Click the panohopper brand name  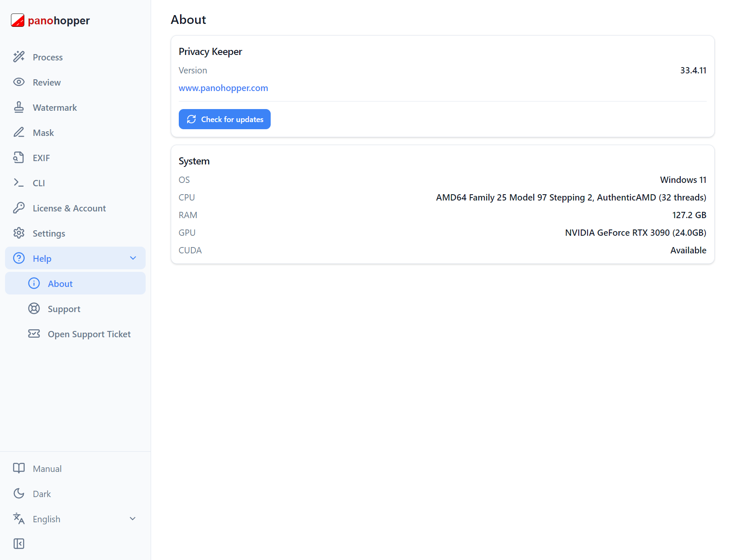tap(59, 21)
